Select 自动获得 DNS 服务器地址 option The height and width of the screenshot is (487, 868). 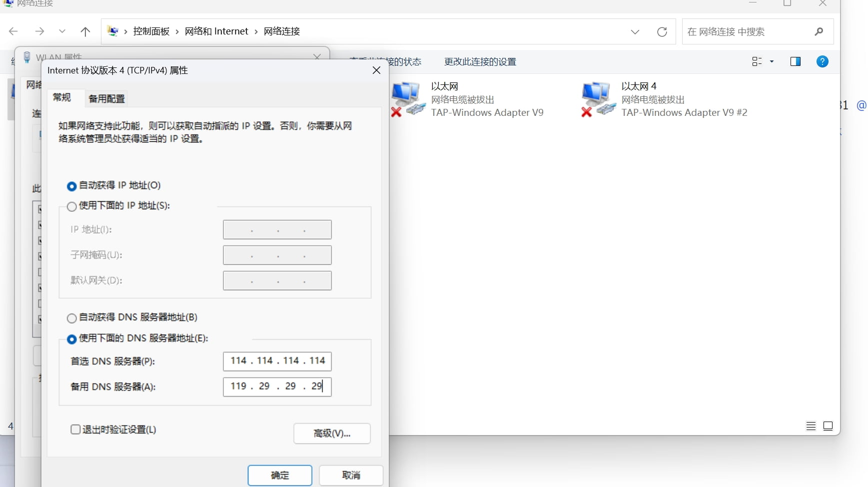pos(72,318)
